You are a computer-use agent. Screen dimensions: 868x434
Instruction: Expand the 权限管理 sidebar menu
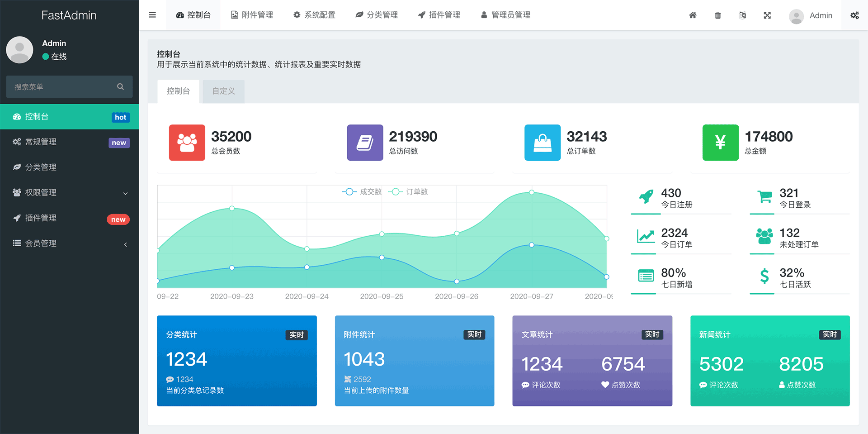click(69, 193)
